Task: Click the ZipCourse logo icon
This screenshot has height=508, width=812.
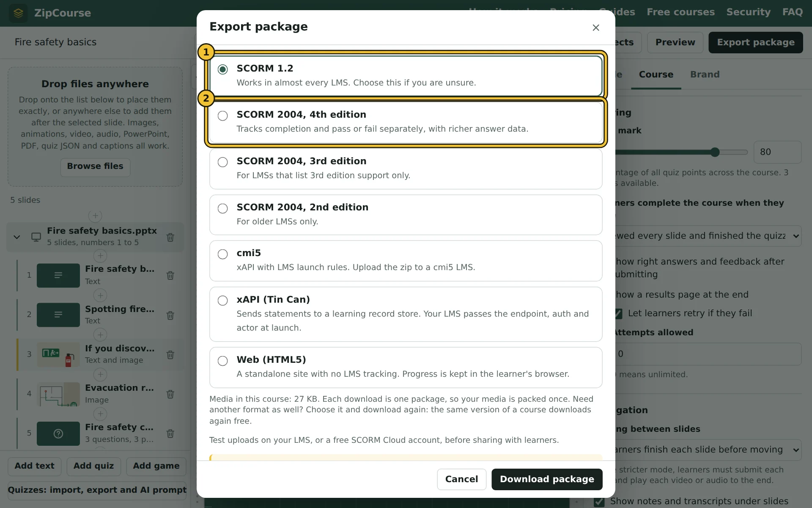Action: (x=18, y=13)
